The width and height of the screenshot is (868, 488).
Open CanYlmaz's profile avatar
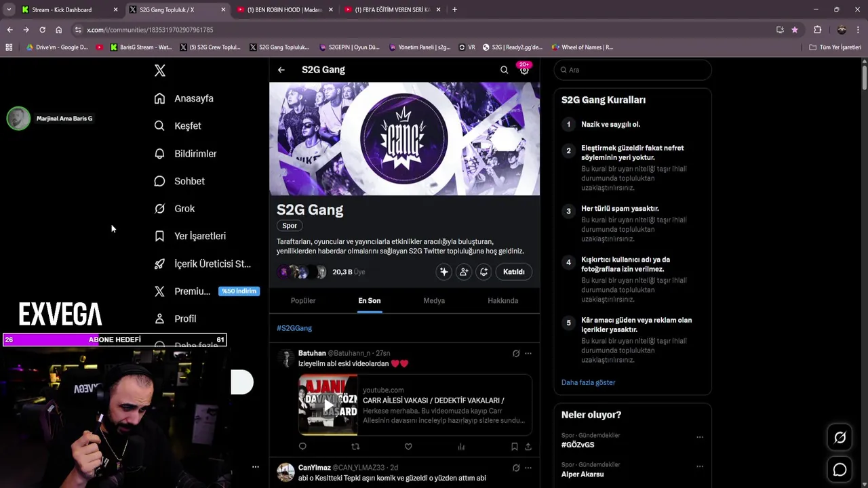click(285, 472)
